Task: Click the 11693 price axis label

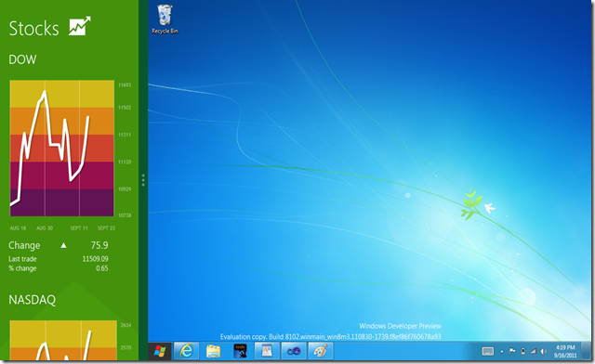Action: (x=125, y=84)
